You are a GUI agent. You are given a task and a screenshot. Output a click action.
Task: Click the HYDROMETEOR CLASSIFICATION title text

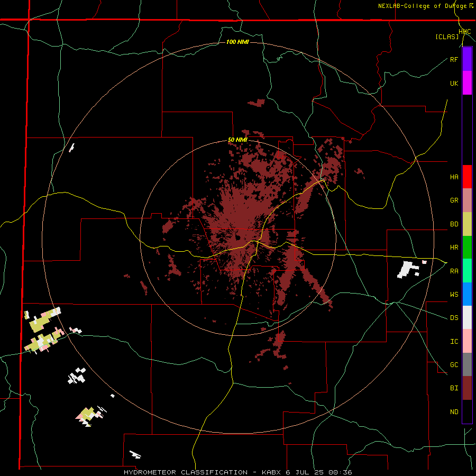click(x=186, y=472)
